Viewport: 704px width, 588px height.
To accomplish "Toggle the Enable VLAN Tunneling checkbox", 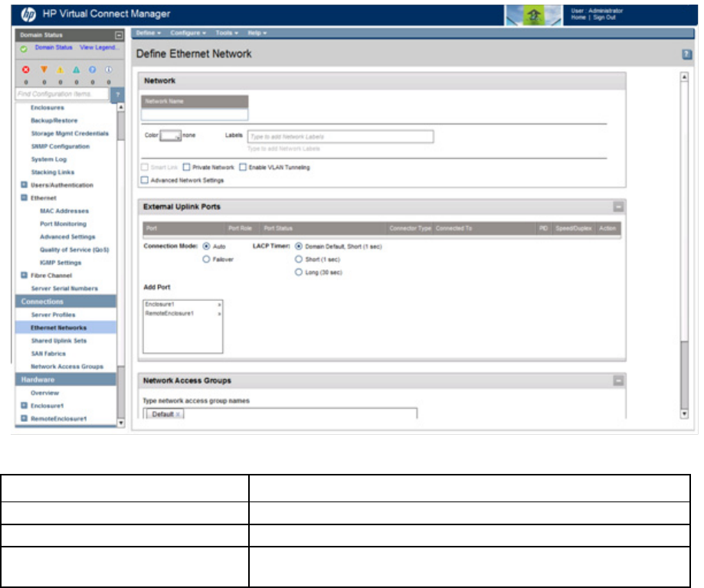I will (244, 167).
